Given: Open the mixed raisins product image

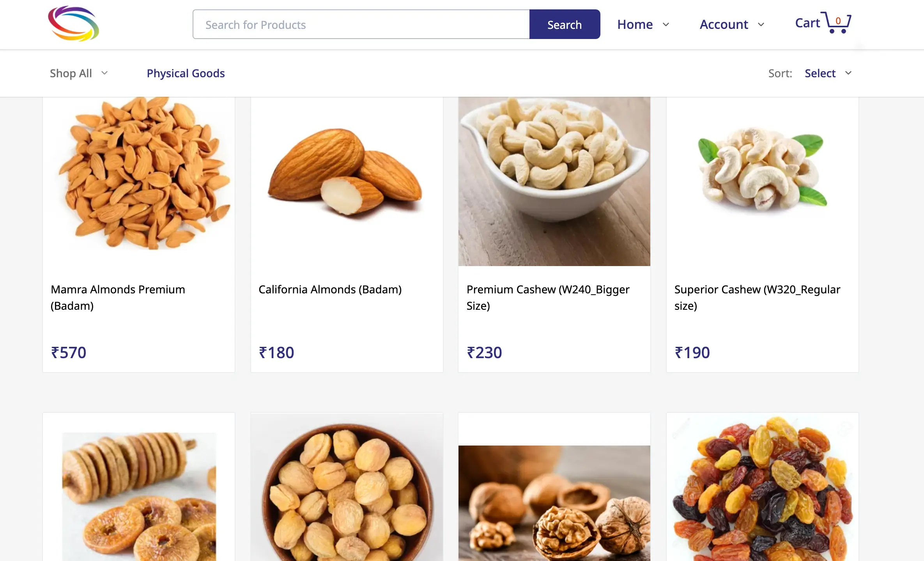Looking at the screenshot, I should point(762,492).
